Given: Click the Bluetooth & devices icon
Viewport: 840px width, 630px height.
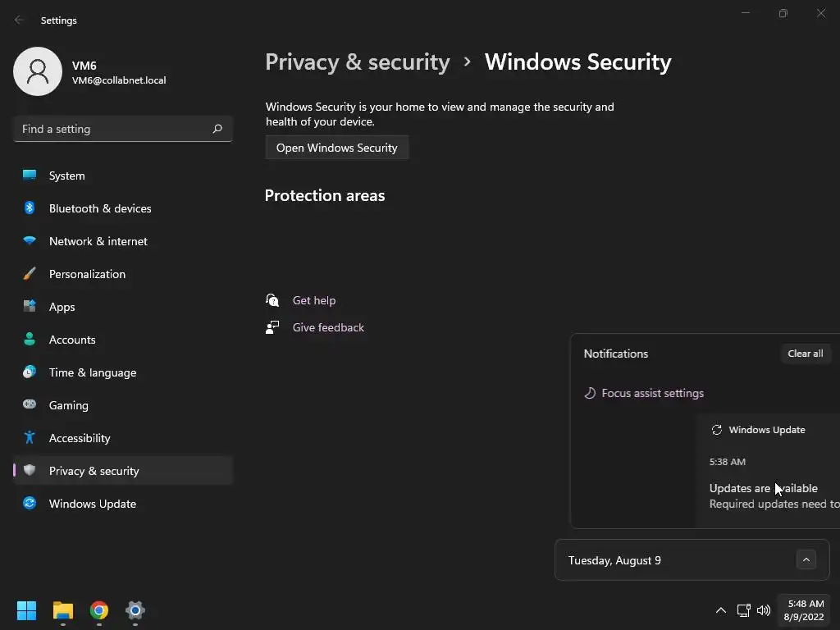Looking at the screenshot, I should pyautogui.click(x=30, y=208).
